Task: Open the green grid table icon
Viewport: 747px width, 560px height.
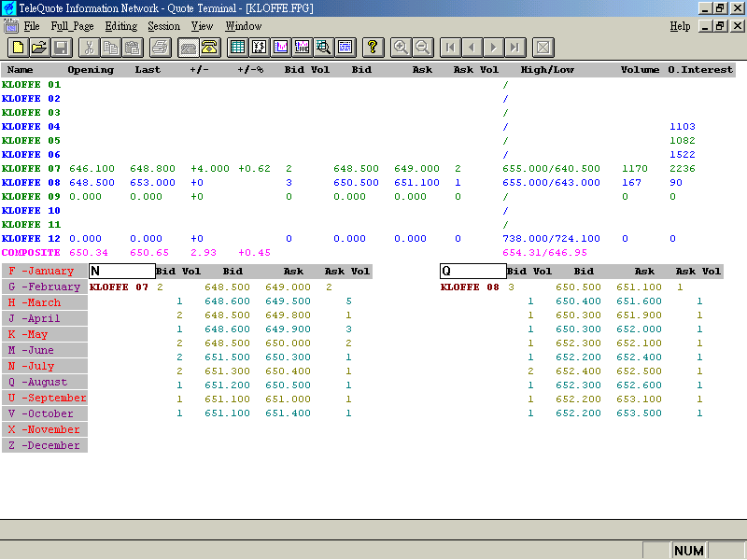Action: pyautogui.click(x=237, y=48)
